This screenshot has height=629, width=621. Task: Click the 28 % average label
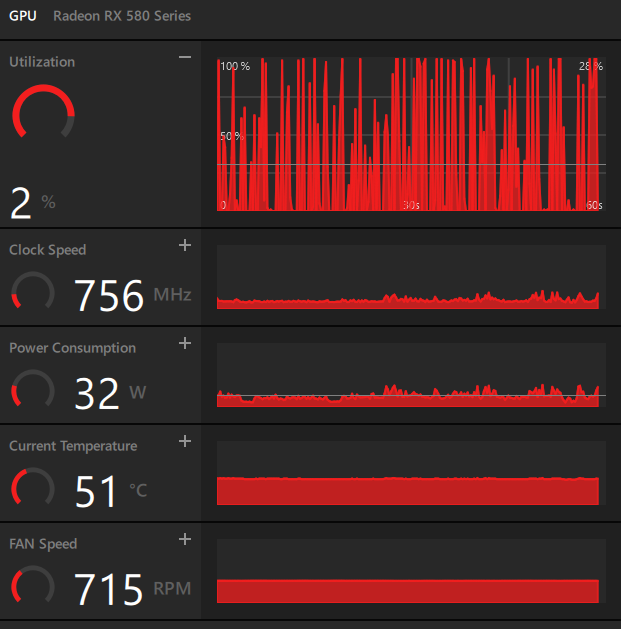pos(591,66)
